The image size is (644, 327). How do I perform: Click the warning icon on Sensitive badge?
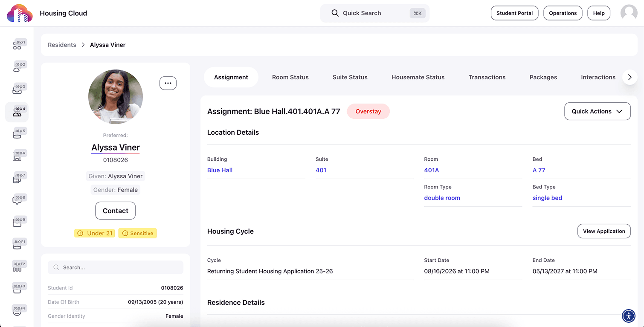(125, 233)
